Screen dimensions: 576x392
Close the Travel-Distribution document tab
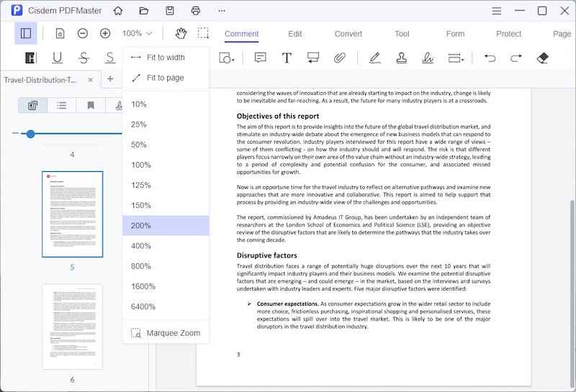pyautogui.click(x=91, y=80)
